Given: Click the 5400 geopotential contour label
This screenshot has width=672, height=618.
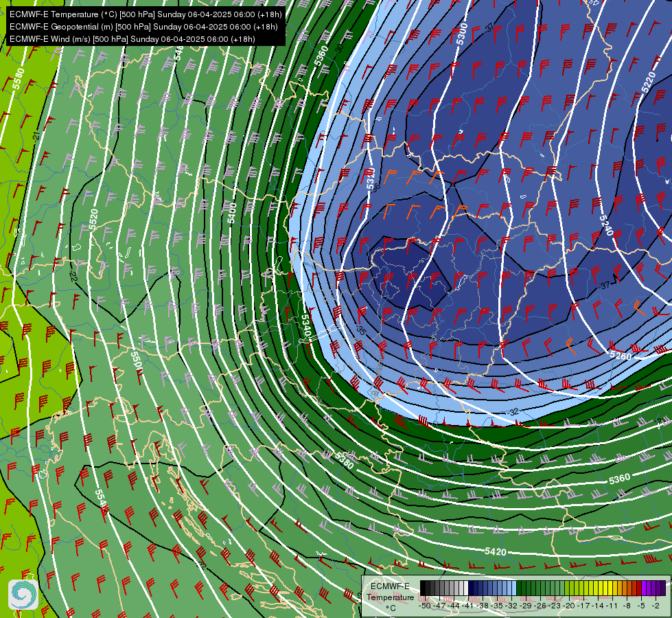Looking at the screenshot, I should (232, 213).
